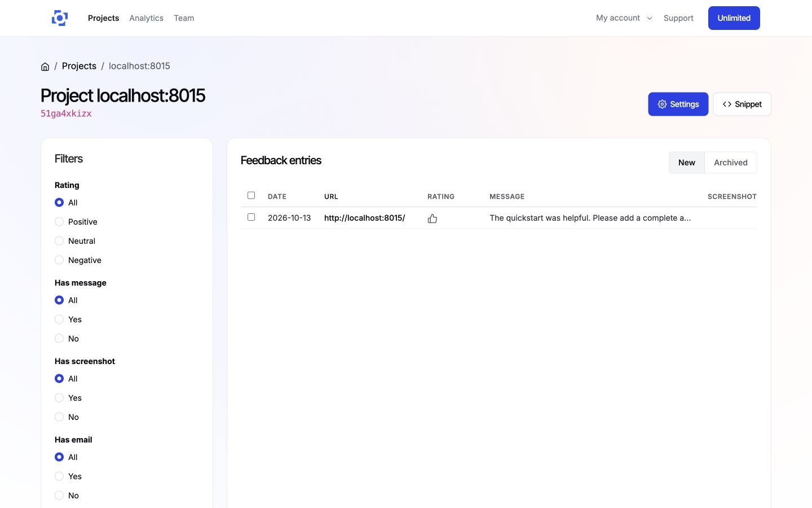Switch to the Archived feedback tab
Image resolution: width=812 pixels, height=508 pixels.
pos(731,163)
